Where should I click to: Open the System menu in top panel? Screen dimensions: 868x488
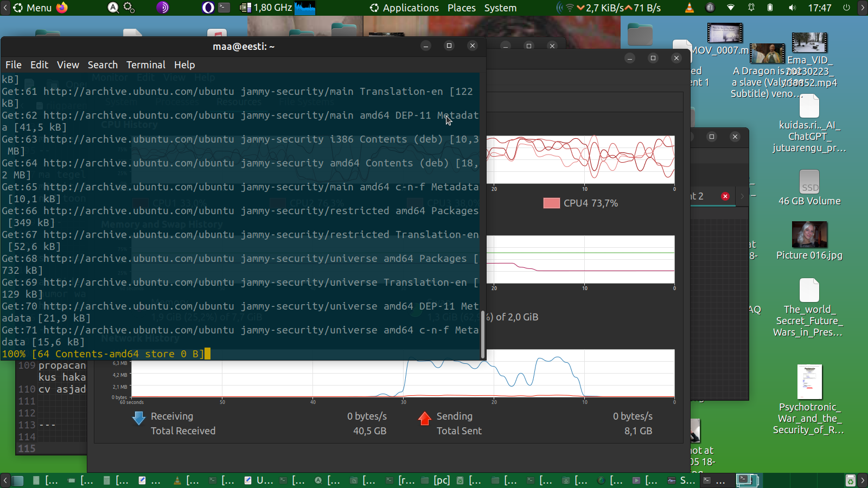(x=500, y=8)
